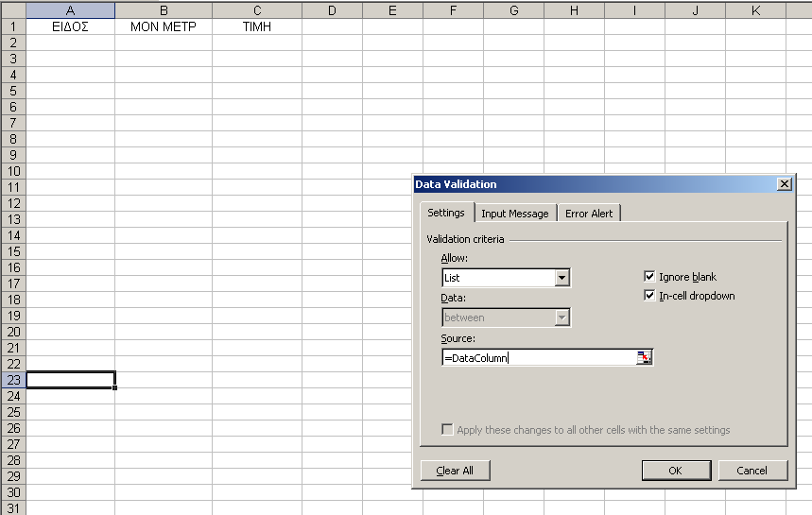Toggle the Ignore blank checkbox
Image resolution: width=812 pixels, height=515 pixels.
[649, 277]
